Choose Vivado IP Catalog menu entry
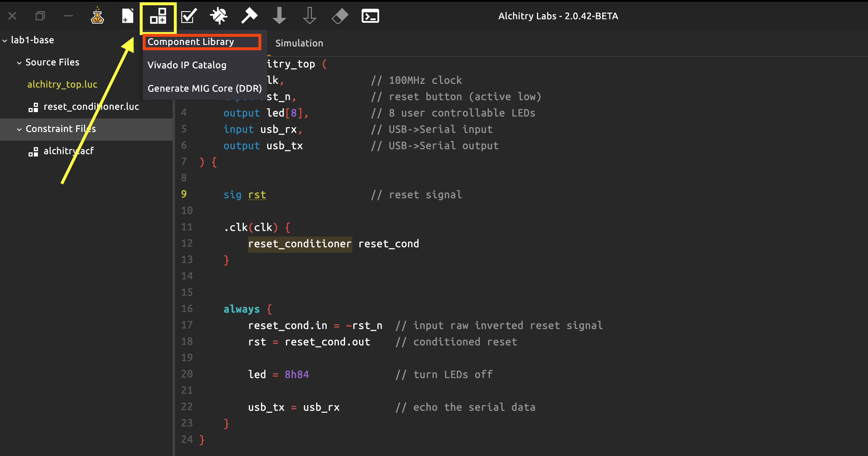 [x=187, y=65]
